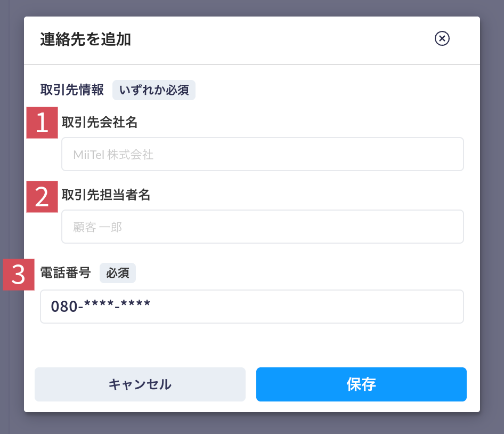Click the 顧客 一郎 placeholder text
This screenshot has width=504, height=434.
(97, 227)
